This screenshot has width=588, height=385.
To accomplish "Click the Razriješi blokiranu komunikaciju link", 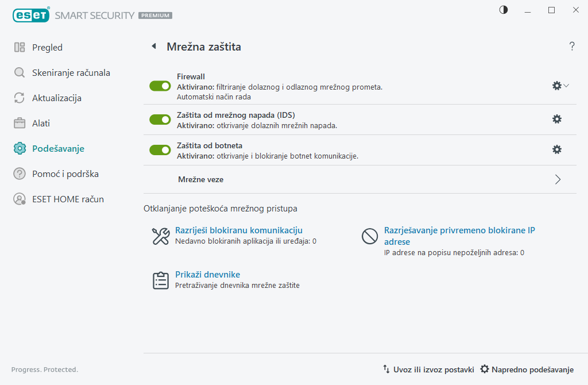I will tap(239, 230).
